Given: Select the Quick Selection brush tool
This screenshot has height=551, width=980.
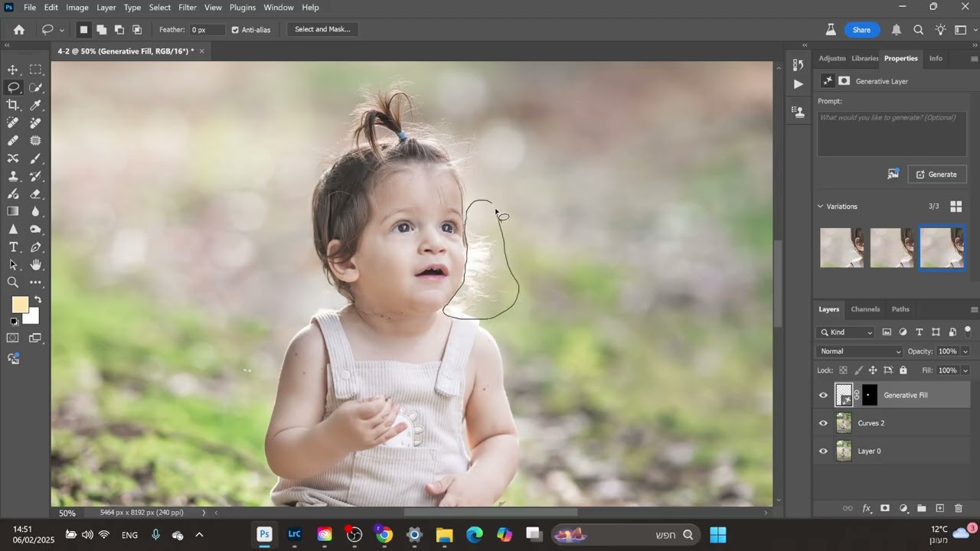Looking at the screenshot, I should 35,87.
